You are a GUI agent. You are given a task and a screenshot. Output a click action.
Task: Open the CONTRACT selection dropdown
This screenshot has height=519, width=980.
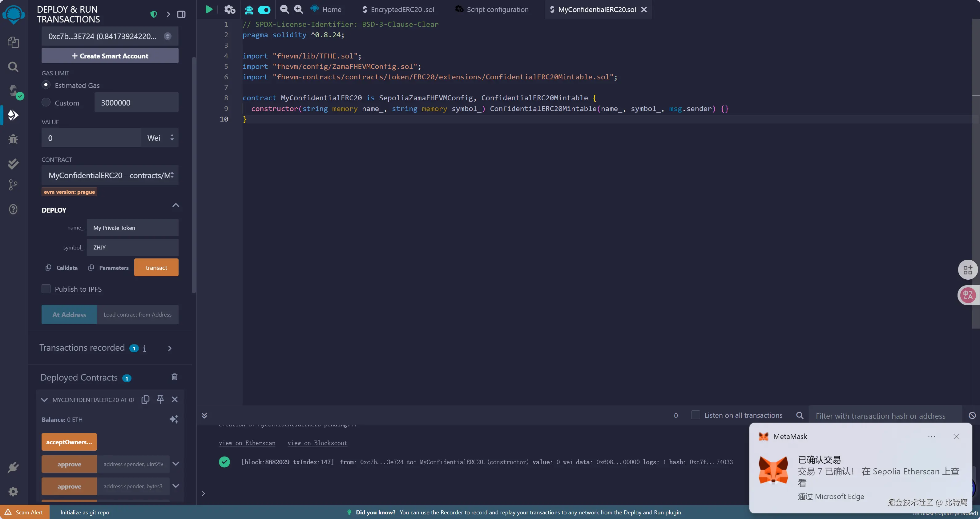tap(110, 175)
